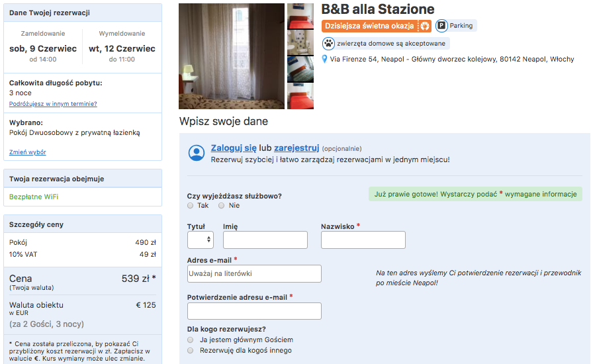Click the '490 zł' room price

(146, 242)
